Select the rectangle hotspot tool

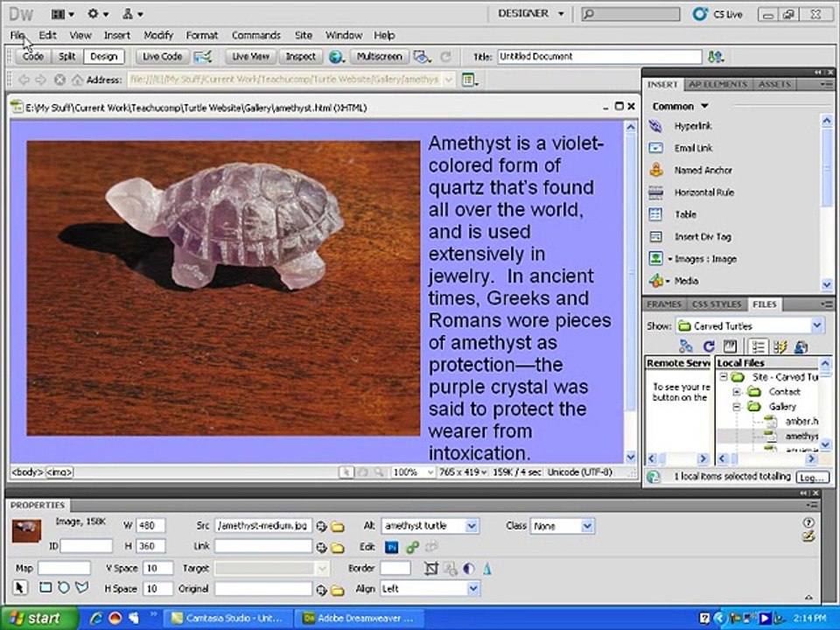[44, 588]
